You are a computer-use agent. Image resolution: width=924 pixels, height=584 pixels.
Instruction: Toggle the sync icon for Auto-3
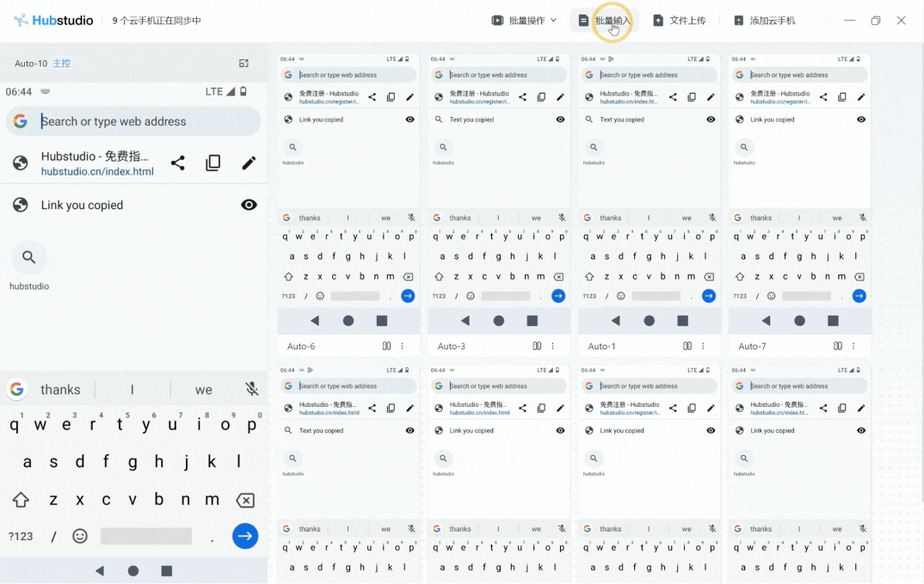tap(537, 346)
